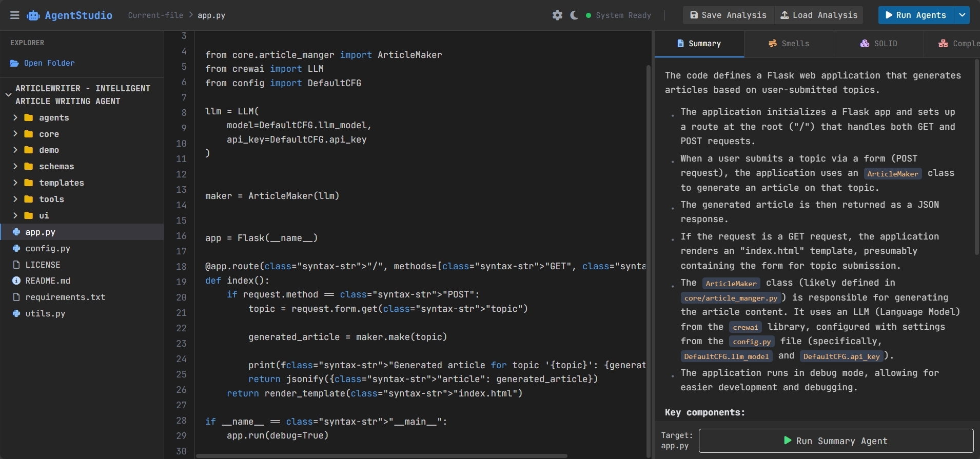Click the ui folder icon
This screenshot has height=459, width=980.
tap(29, 215)
